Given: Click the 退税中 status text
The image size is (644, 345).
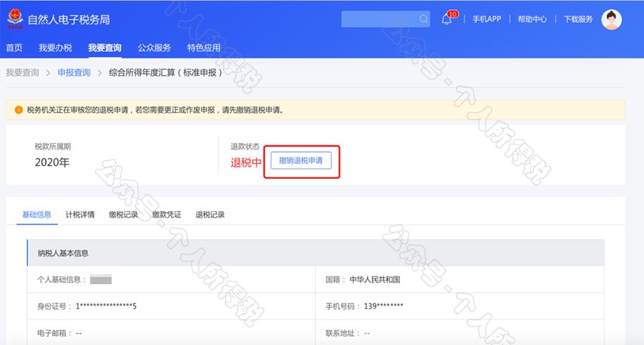Looking at the screenshot, I should click(x=245, y=162).
